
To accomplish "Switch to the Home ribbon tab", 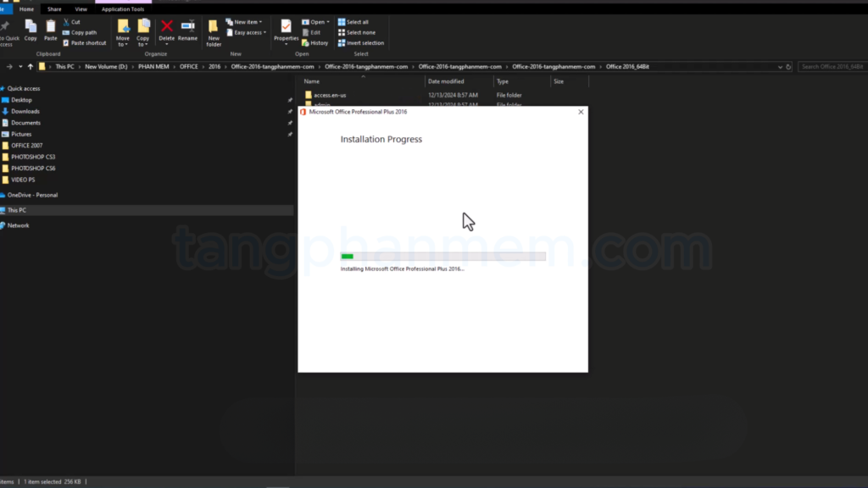I will [x=26, y=8].
